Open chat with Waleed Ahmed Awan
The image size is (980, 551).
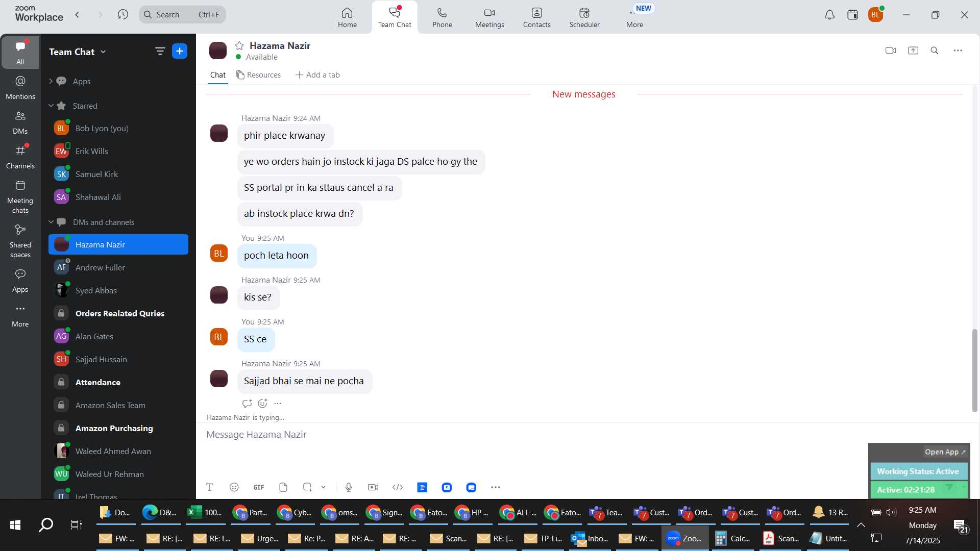[x=118, y=451]
